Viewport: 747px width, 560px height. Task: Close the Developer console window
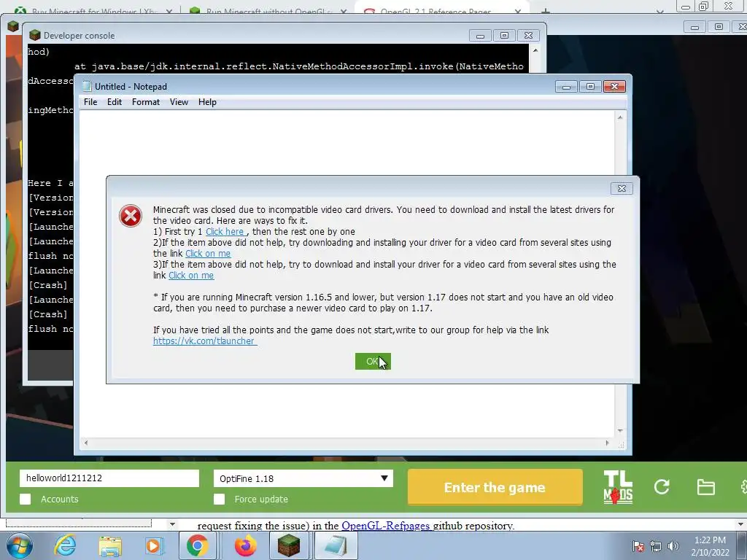(x=528, y=35)
